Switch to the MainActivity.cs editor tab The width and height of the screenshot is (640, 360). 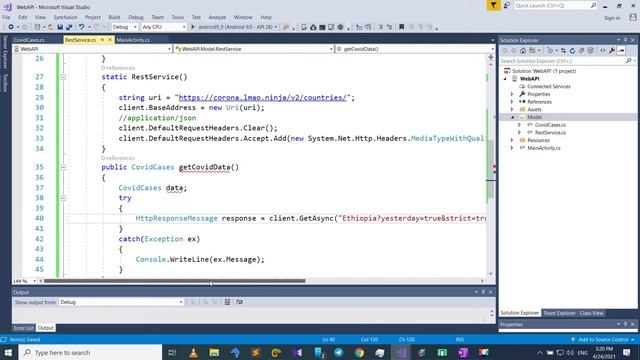pyautogui.click(x=133, y=40)
